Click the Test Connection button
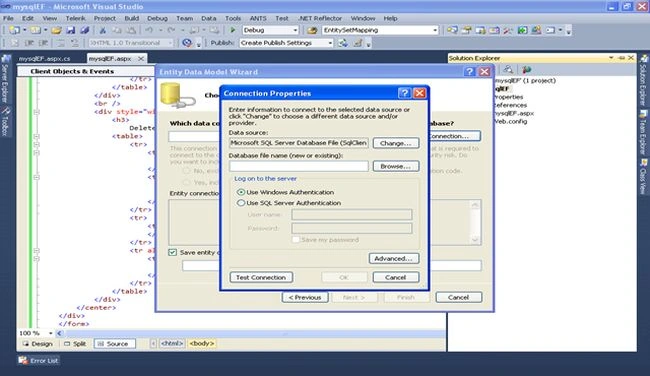650x376 pixels. [261, 277]
